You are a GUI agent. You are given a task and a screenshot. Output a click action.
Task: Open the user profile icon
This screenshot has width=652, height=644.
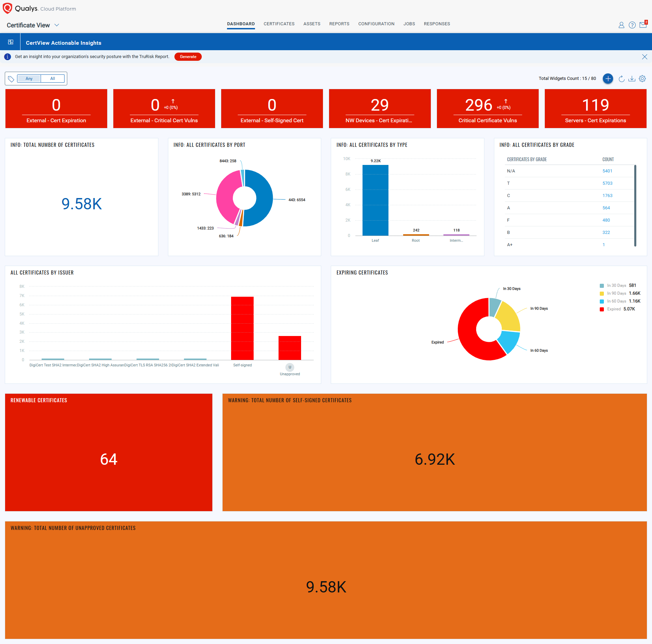pos(621,25)
